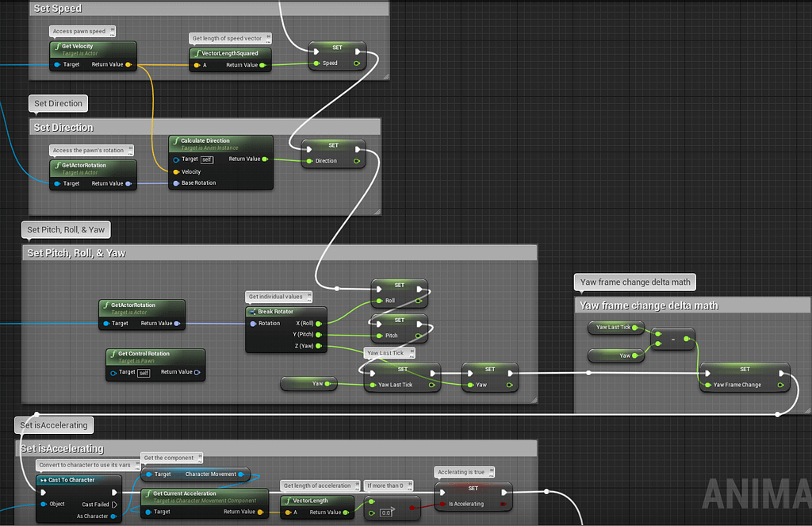Toggle the 'Acclerating is true' comment bubble pin
This screenshot has height=526, width=812.
point(492,470)
